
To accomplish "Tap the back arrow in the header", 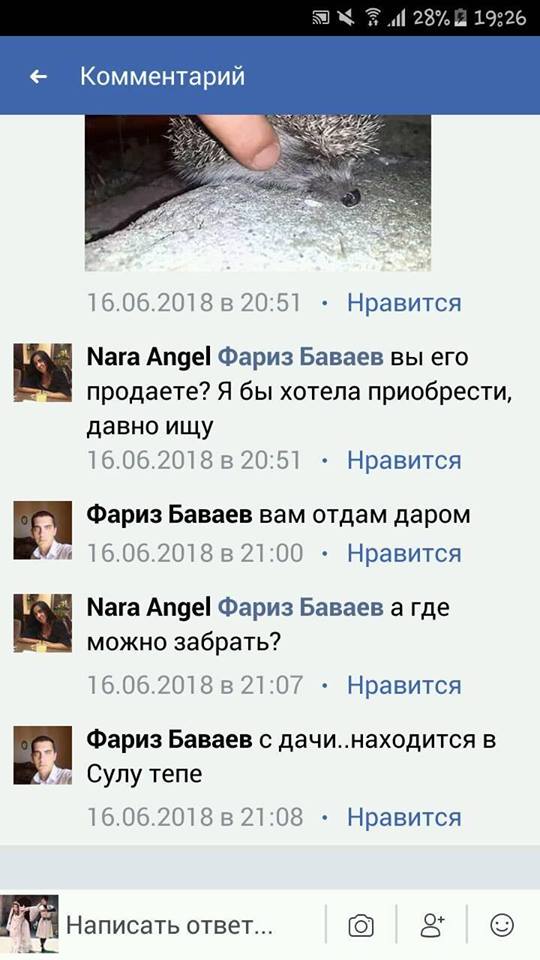I will coord(39,77).
